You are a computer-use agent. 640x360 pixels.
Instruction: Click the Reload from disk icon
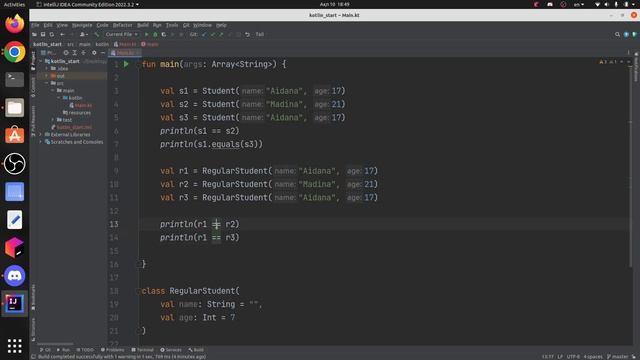click(x=52, y=35)
